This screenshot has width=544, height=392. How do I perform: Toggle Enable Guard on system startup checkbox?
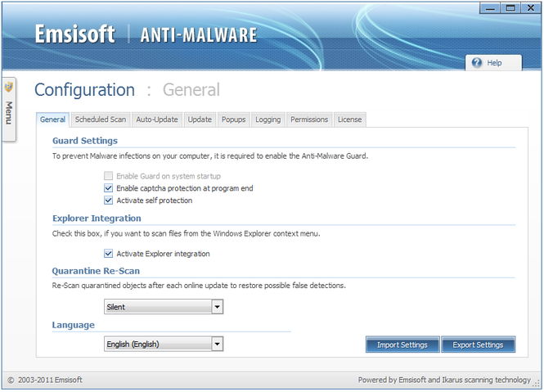pos(108,176)
